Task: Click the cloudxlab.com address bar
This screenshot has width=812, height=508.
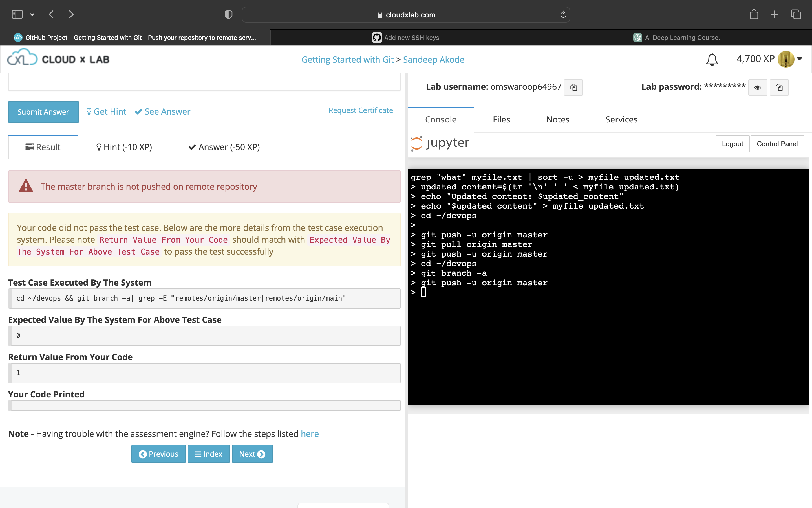Action: pyautogui.click(x=406, y=15)
